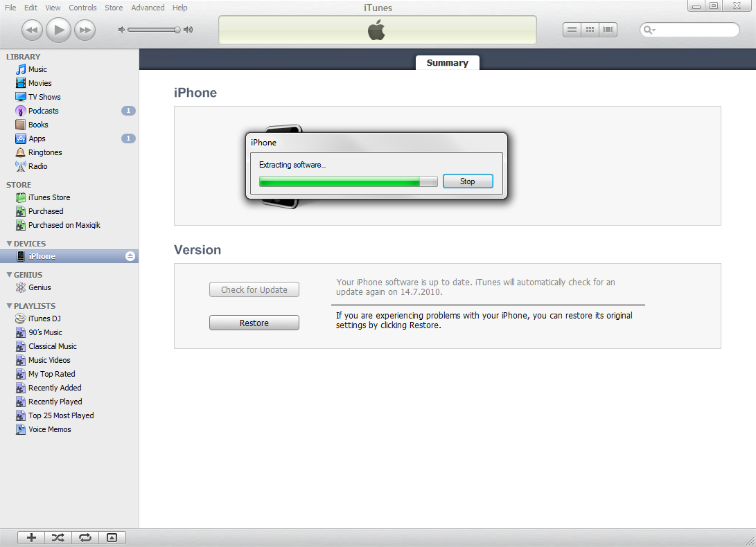The image size is (756, 547).
Task: Open the Controls menu
Action: [x=82, y=8]
